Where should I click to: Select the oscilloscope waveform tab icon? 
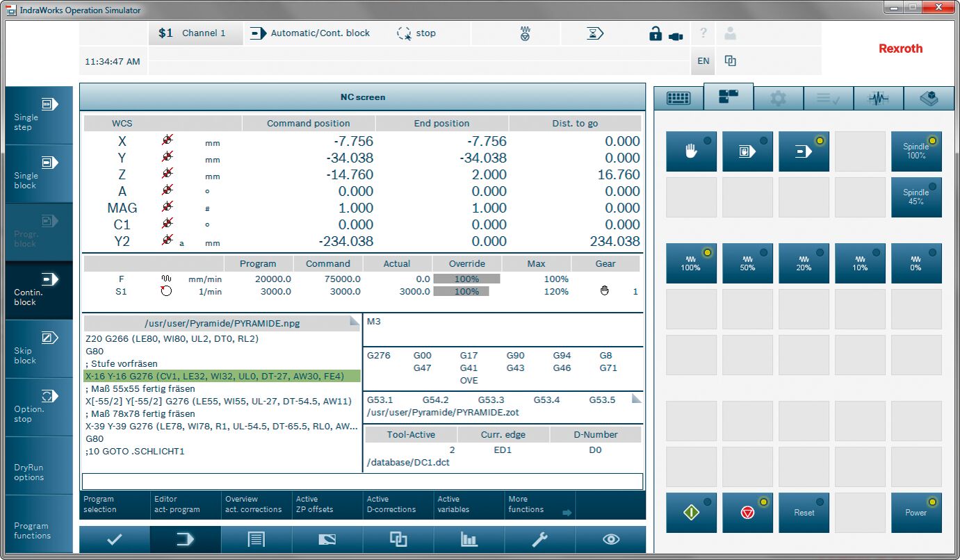(x=878, y=99)
